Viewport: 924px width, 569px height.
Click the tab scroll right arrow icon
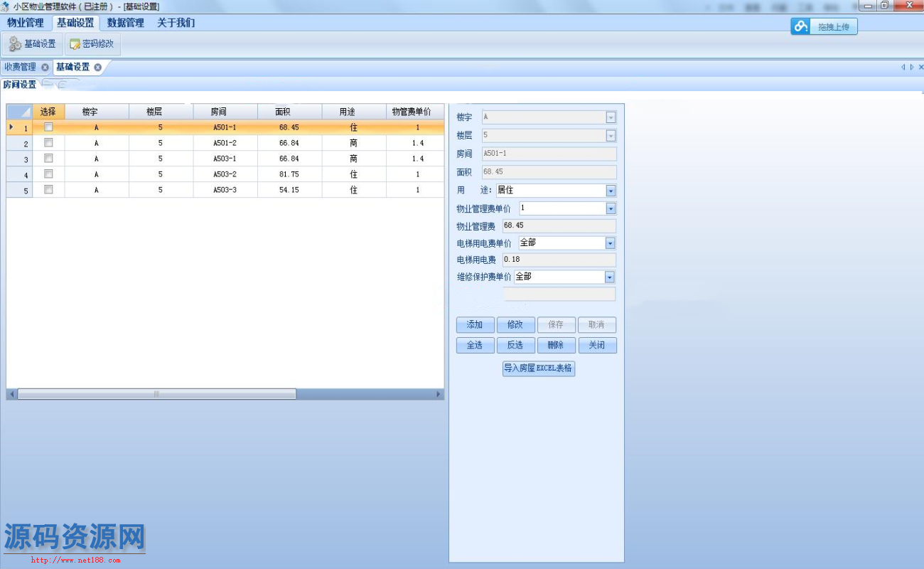[912, 68]
